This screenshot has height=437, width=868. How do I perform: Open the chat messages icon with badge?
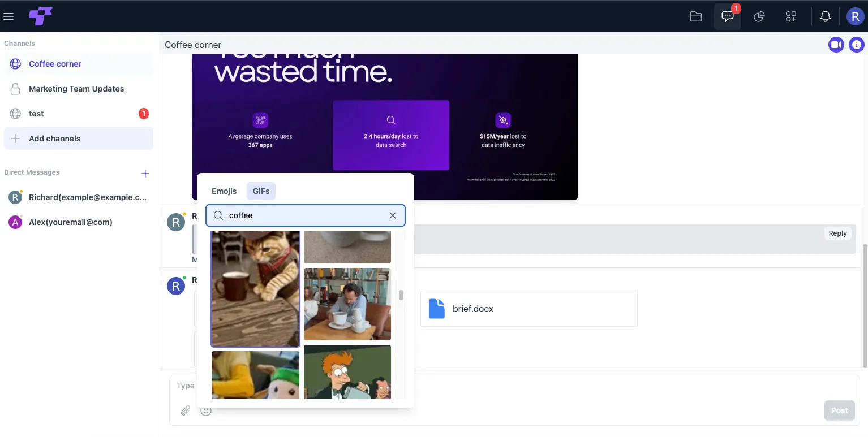(728, 16)
